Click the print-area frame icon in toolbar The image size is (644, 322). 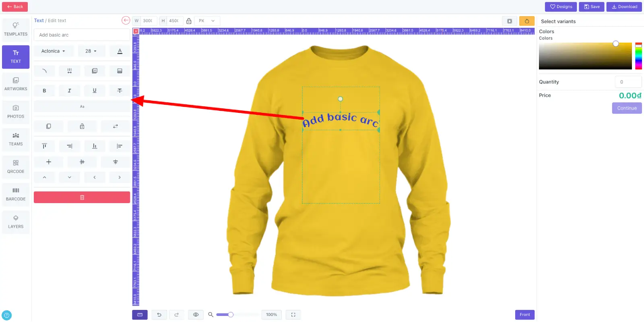click(510, 21)
